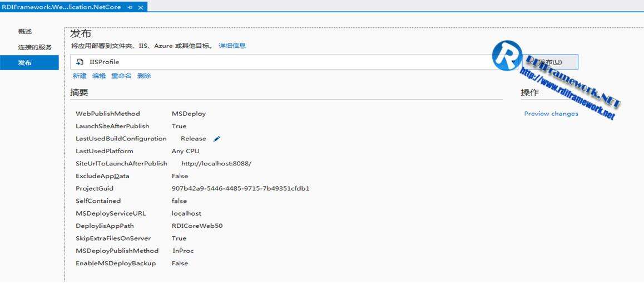Click the 操作 actions heading

(x=529, y=92)
